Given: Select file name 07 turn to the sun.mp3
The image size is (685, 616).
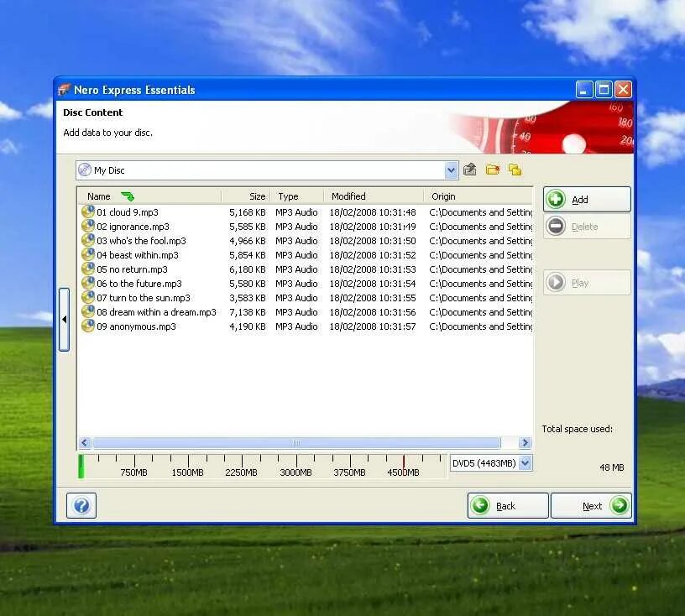Looking at the screenshot, I should (144, 298).
